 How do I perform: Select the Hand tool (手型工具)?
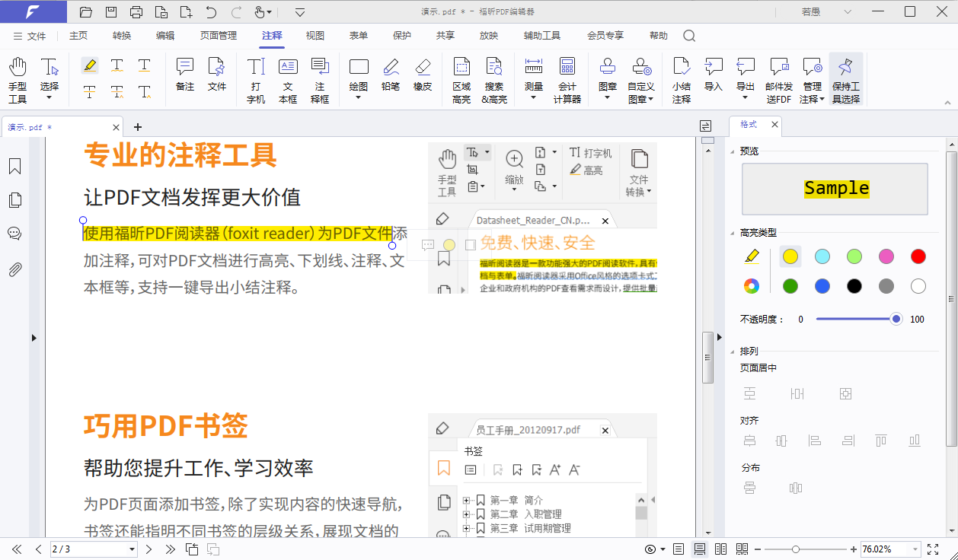tap(18, 80)
